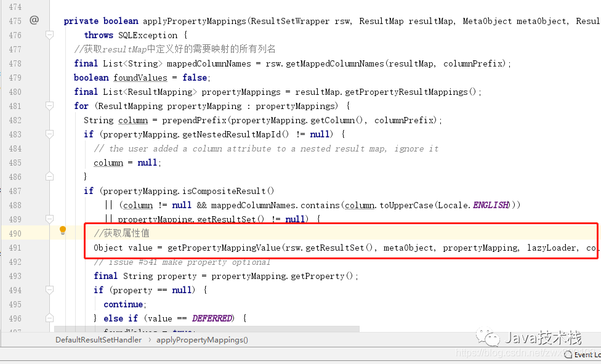
Task: Collapse the if block fold at line 494
Action: pos(49,290)
